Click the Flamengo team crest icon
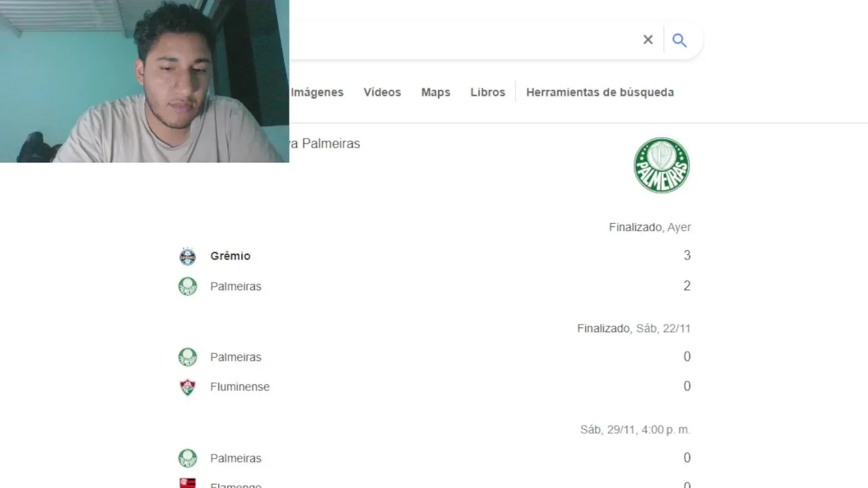The image size is (868, 488). pyautogui.click(x=187, y=483)
